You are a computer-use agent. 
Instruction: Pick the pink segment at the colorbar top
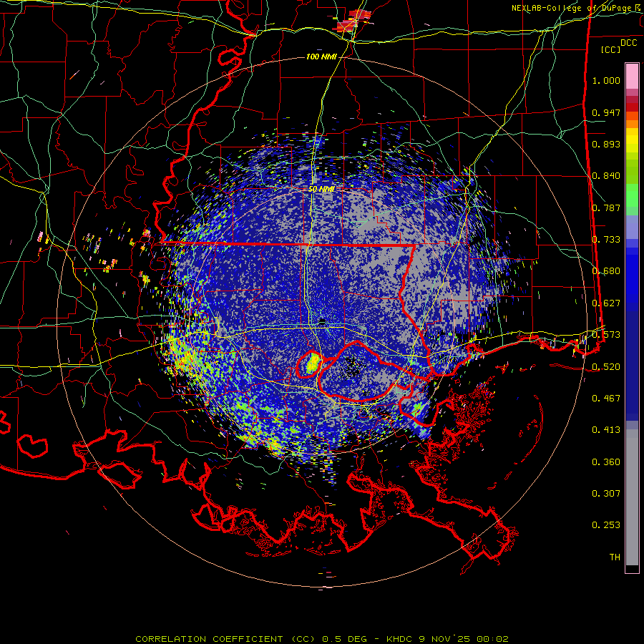[632, 76]
